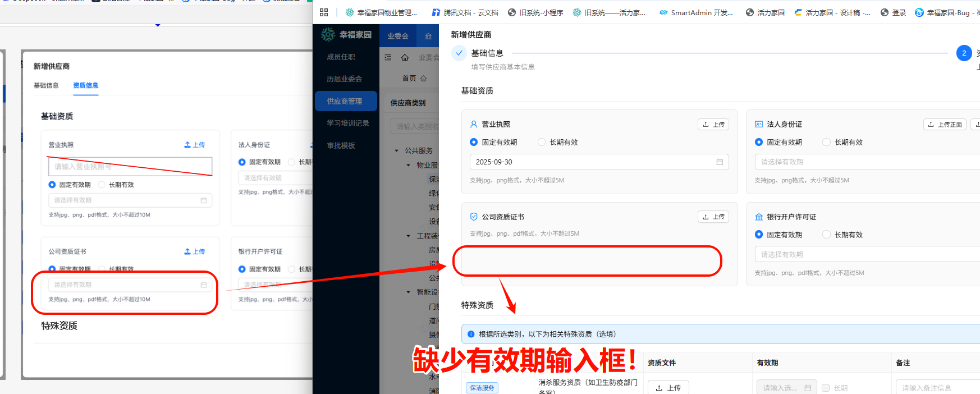The height and width of the screenshot is (394, 980).
Task: Click the 幸福家园 logo icon
Action: coord(328,35)
